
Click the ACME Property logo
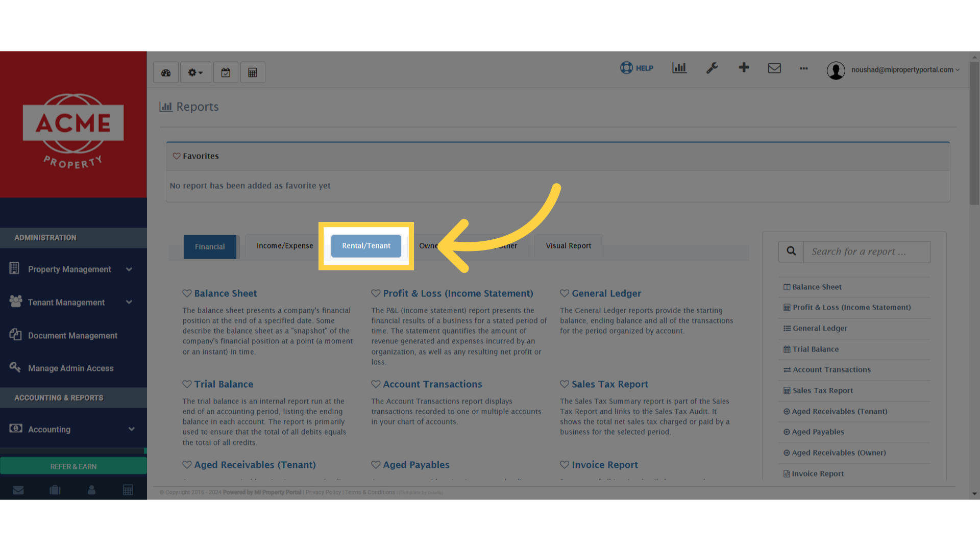[x=73, y=131]
